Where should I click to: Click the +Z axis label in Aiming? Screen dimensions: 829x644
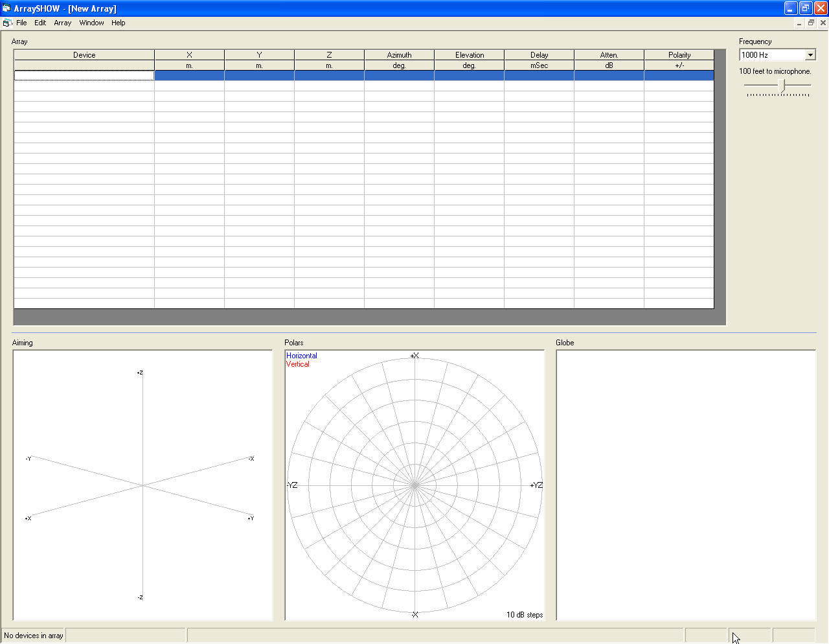click(x=140, y=373)
